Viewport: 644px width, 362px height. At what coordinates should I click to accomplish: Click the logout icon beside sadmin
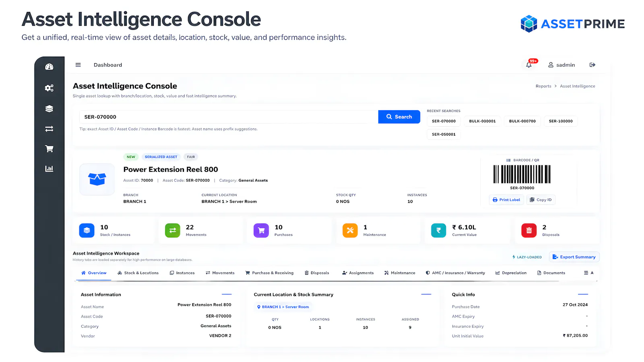click(x=592, y=65)
